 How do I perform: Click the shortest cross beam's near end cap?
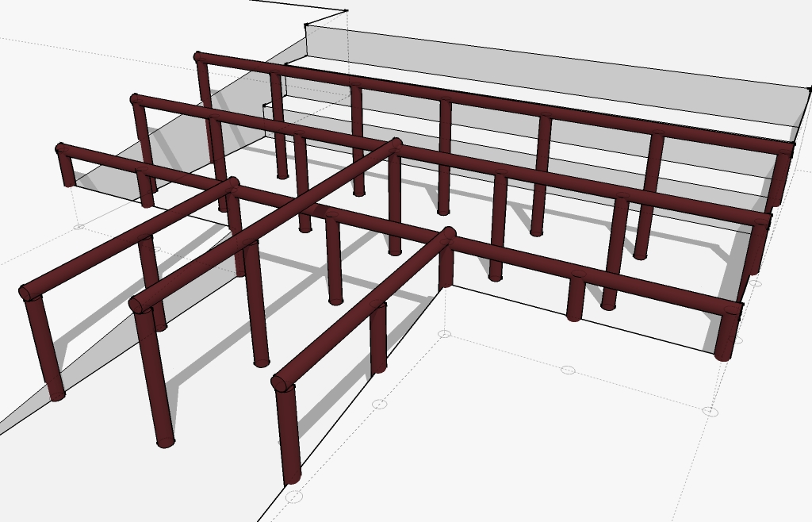click(278, 383)
